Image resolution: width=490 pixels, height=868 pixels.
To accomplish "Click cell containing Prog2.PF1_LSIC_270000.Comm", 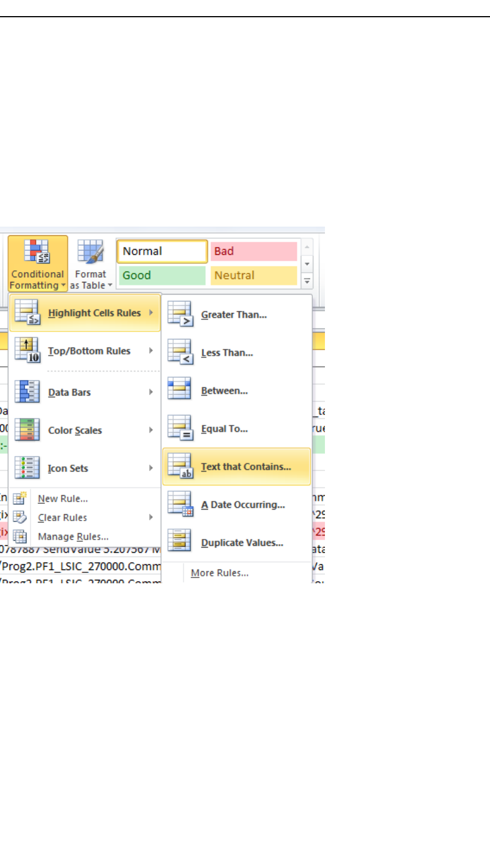I will click(81, 567).
